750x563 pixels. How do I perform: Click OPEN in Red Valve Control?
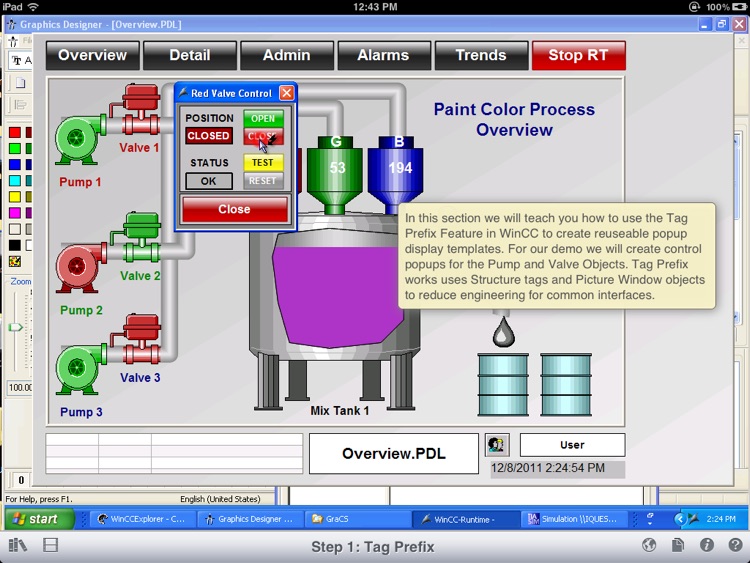(x=263, y=118)
